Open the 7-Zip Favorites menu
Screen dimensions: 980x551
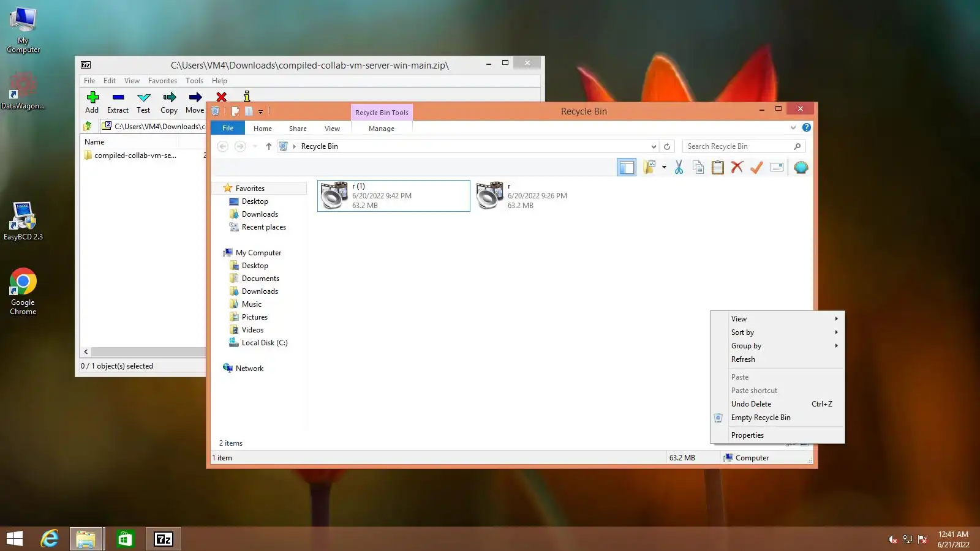pyautogui.click(x=162, y=81)
